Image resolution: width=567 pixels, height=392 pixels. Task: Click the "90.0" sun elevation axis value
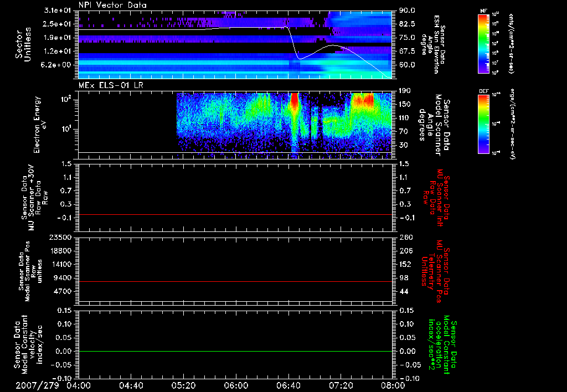(x=407, y=11)
